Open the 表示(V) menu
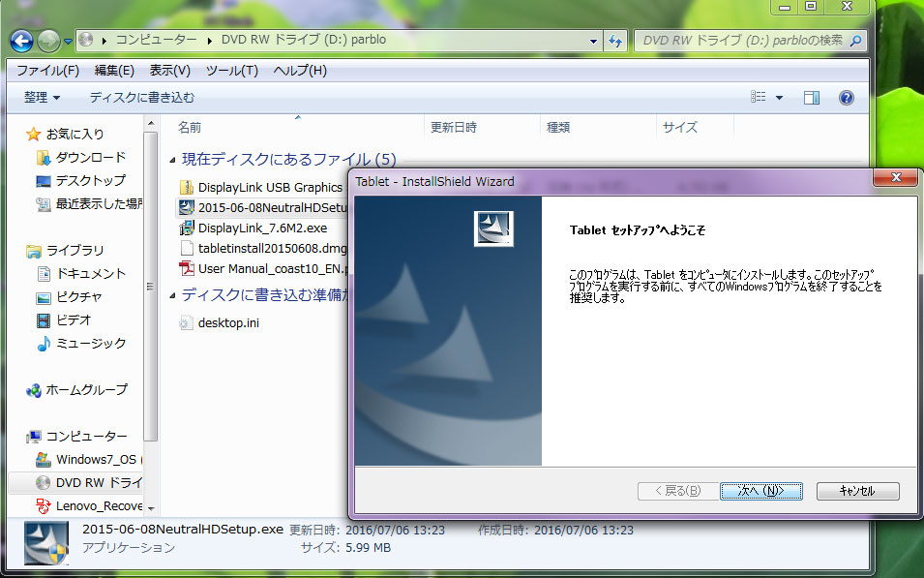The height and width of the screenshot is (578, 924). click(x=169, y=71)
